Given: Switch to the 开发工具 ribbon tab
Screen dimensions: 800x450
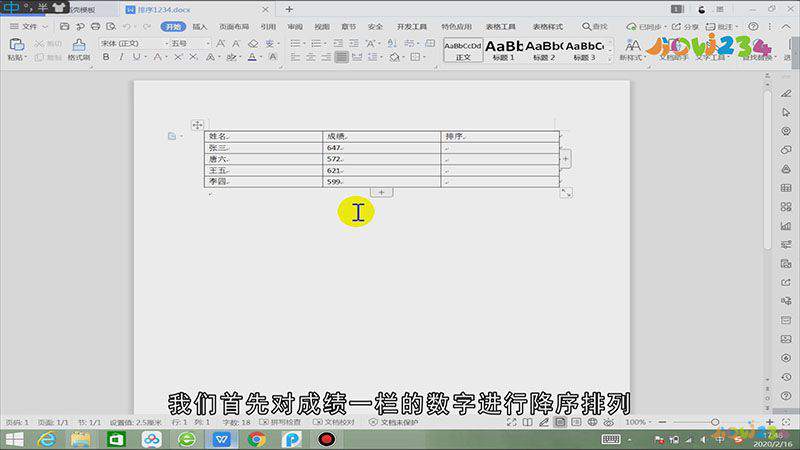Looking at the screenshot, I should (412, 27).
